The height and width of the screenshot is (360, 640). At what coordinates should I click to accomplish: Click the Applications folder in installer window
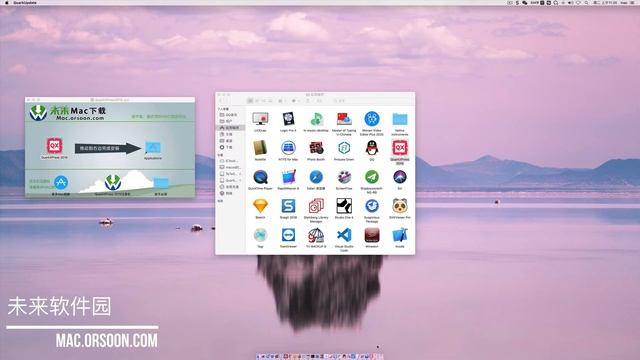coord(153,148)
